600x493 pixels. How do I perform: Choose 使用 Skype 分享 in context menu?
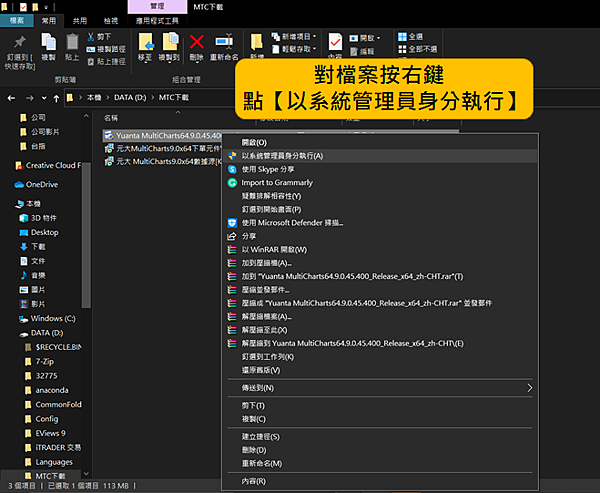pos(380,169)
